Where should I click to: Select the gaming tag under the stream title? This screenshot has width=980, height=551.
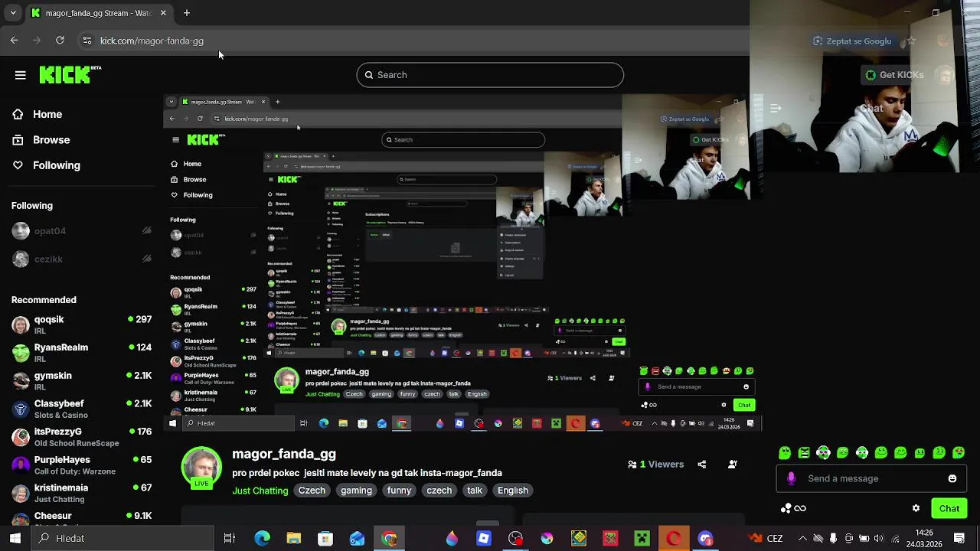tap(356, 491)
